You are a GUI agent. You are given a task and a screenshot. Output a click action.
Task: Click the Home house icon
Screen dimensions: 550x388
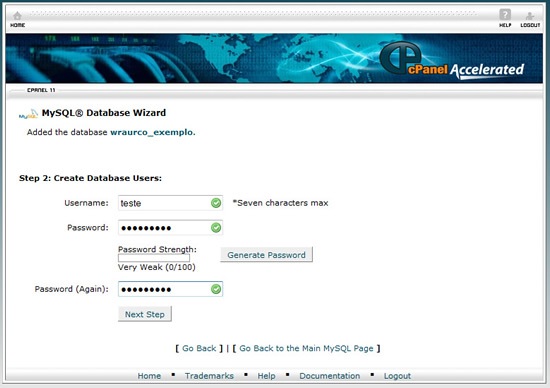pyautogui.click(x=17, y=16)
